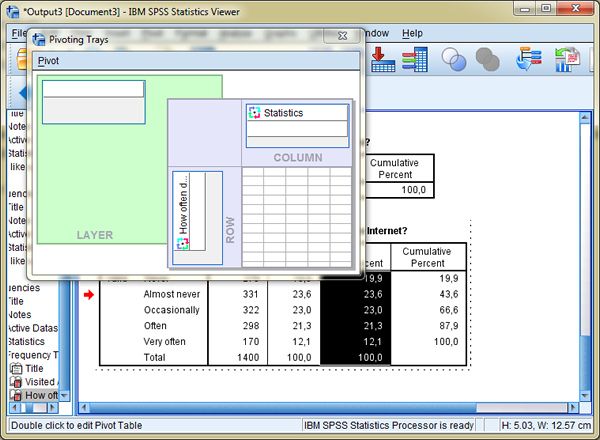Image resolution: width=600 pixels, height=440 pixels.
Task: Click the insert-cases toolbar icon with red arrow
Action: (x=383, y=59)
